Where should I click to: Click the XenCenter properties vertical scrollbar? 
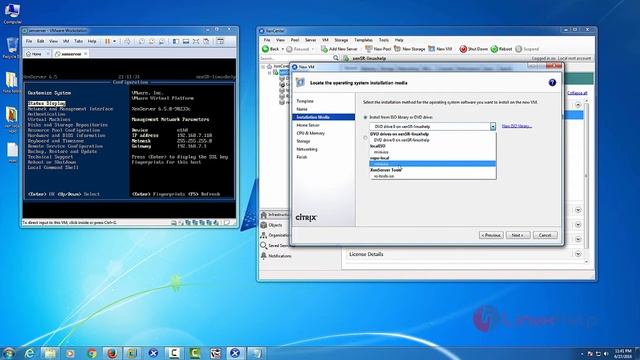click(x=587, y=176)
